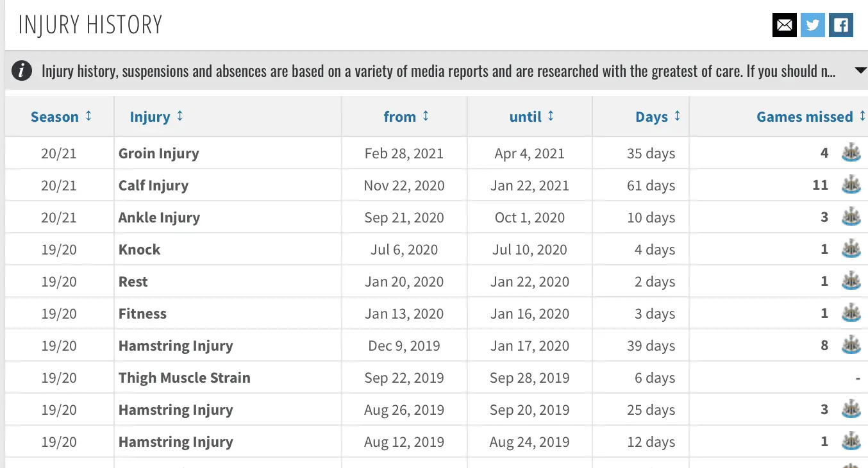Click club crest in Fitness row
This screenshot has width=868, height=468.
(851, 313)
